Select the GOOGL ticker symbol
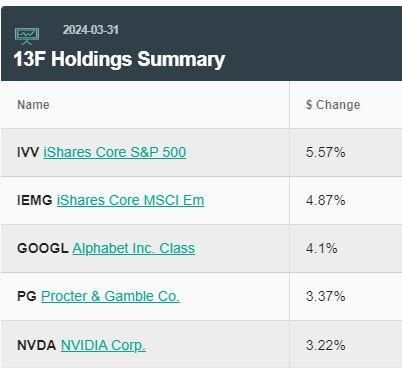Image resolution: width=402 pixels, height=368 pixels. point(43,248)
